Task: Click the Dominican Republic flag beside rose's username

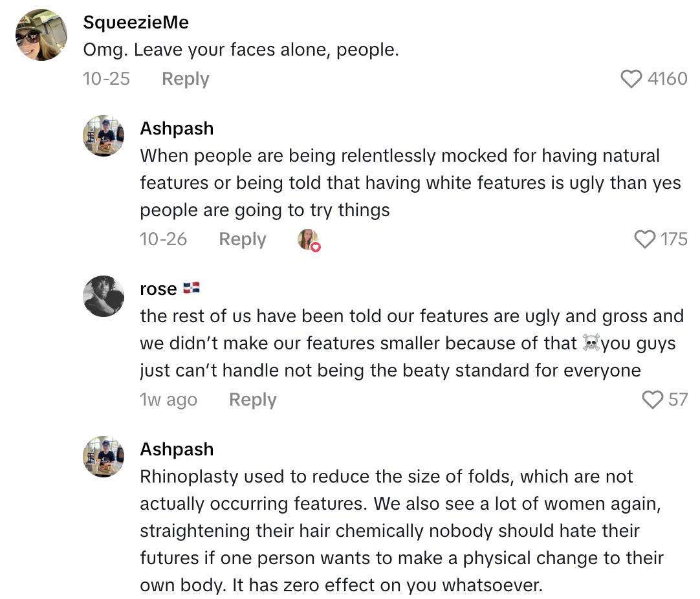Action: (192, 288)
